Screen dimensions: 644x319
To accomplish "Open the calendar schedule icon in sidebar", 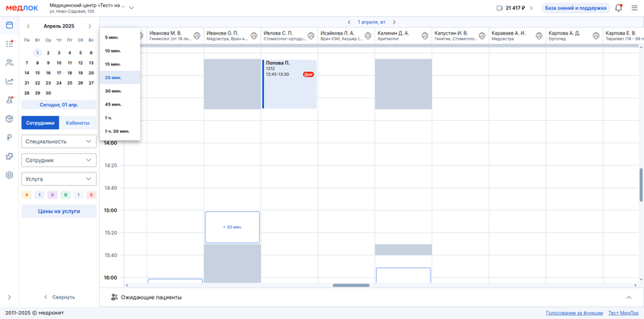I will point(9,25).
